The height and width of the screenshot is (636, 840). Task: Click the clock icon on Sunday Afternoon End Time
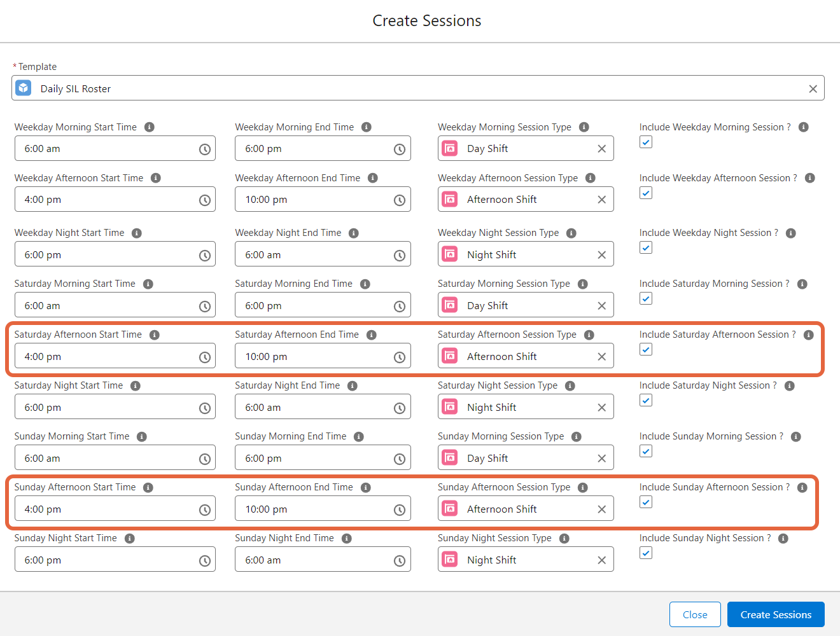tap(400, 508)
